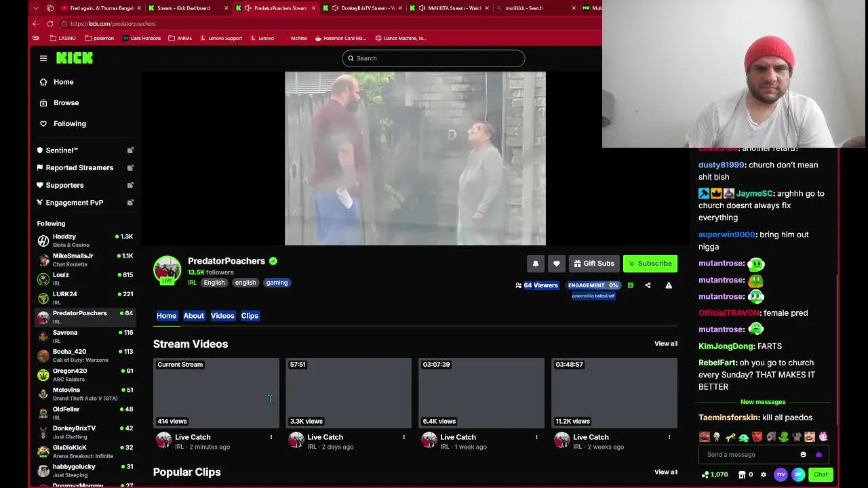Open the 03:48:57 video thumbnail
The image size is (868, 488).
click(x=614, y=393)
